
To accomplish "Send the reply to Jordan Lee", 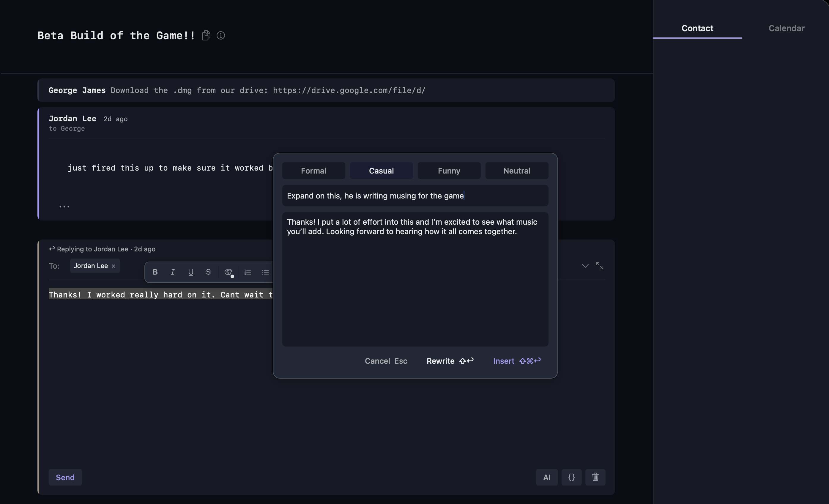I will point(65,478).
